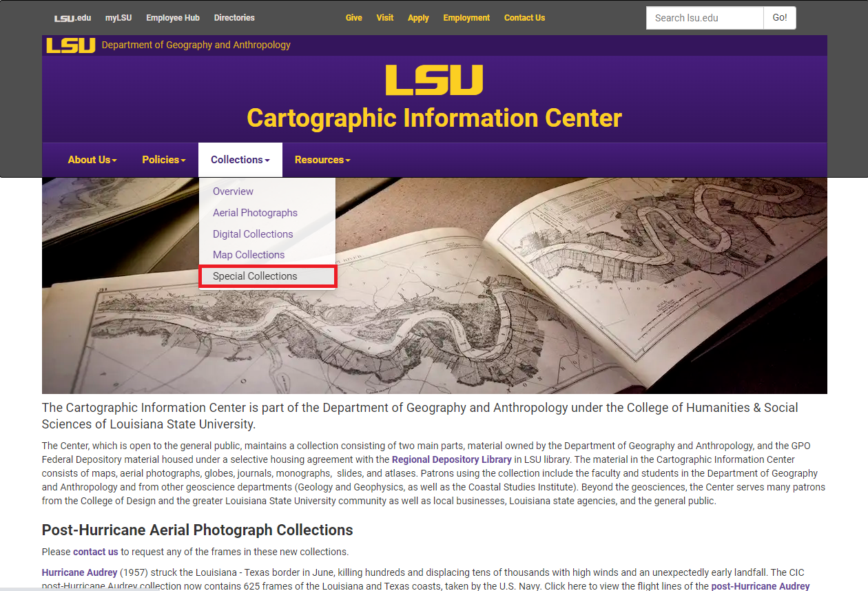Click the Visit link
868x591 pixels.
[x=385, y=18]
